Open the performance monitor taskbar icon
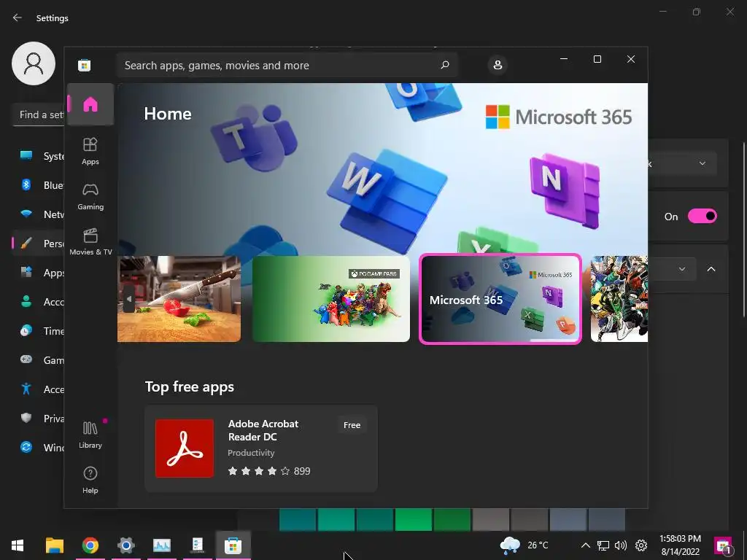This screenshot has height=560, width=747. (161, 545)
